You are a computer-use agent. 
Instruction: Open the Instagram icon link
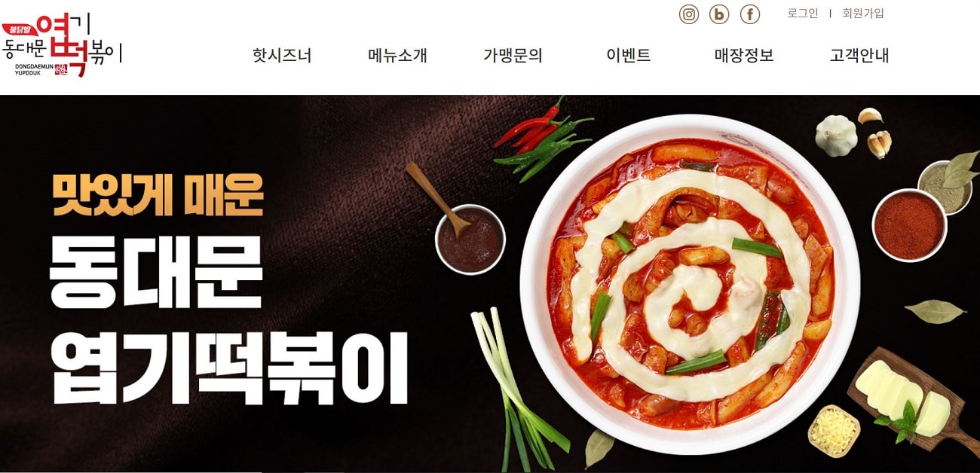click(x=689, y=14)
